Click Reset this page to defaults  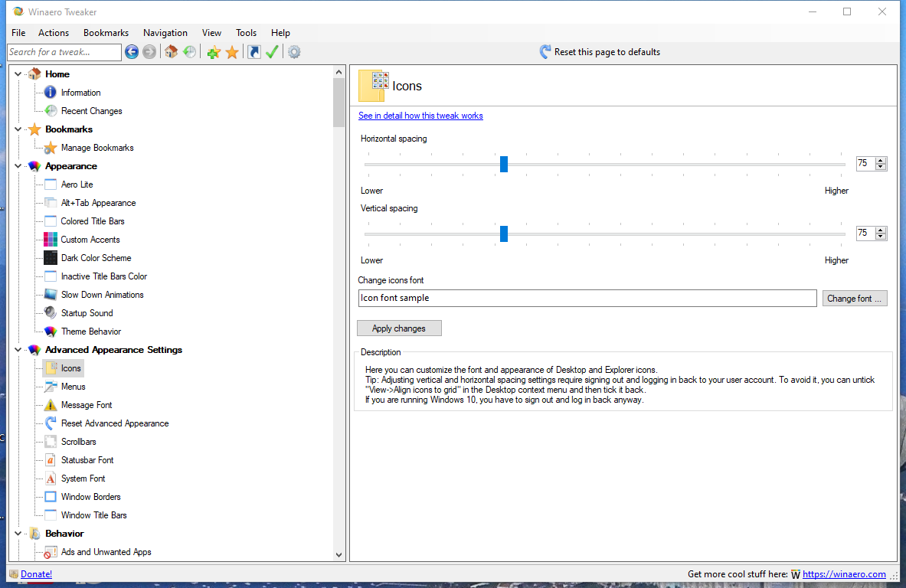coord(600,52)
